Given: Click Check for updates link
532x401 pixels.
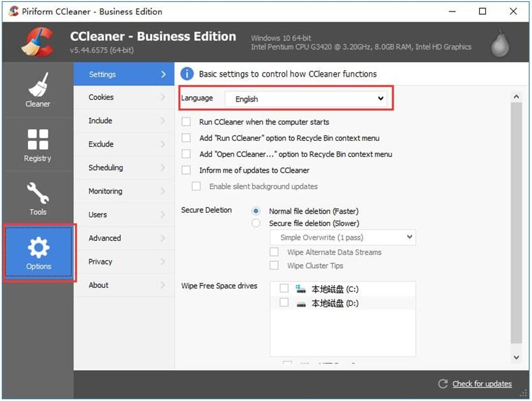Looking at the screenshot, I should tap(482, 383).
